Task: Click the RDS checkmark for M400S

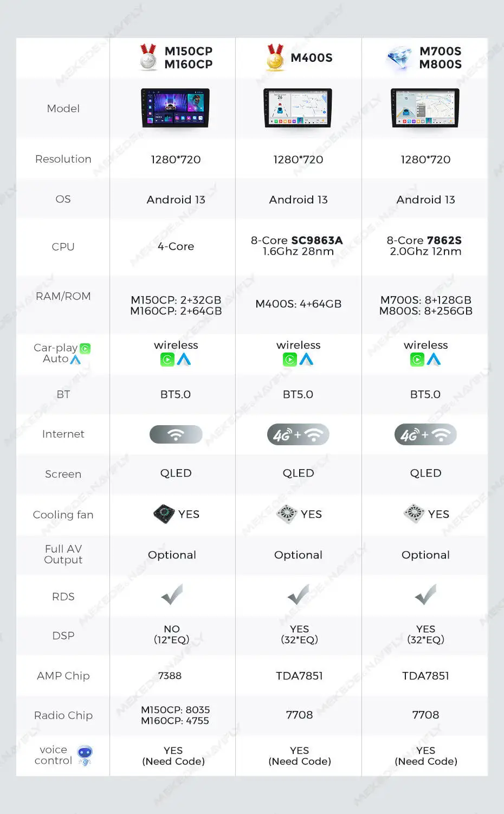Action: [299, 595]
